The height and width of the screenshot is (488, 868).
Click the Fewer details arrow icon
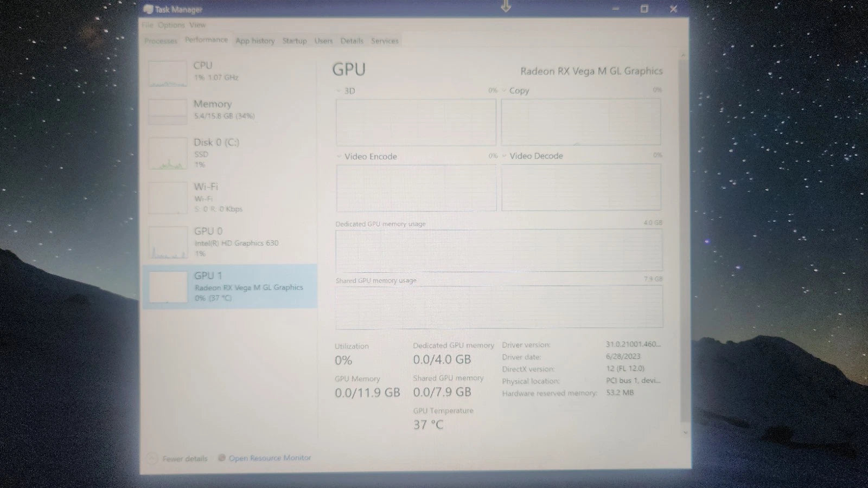152,458
